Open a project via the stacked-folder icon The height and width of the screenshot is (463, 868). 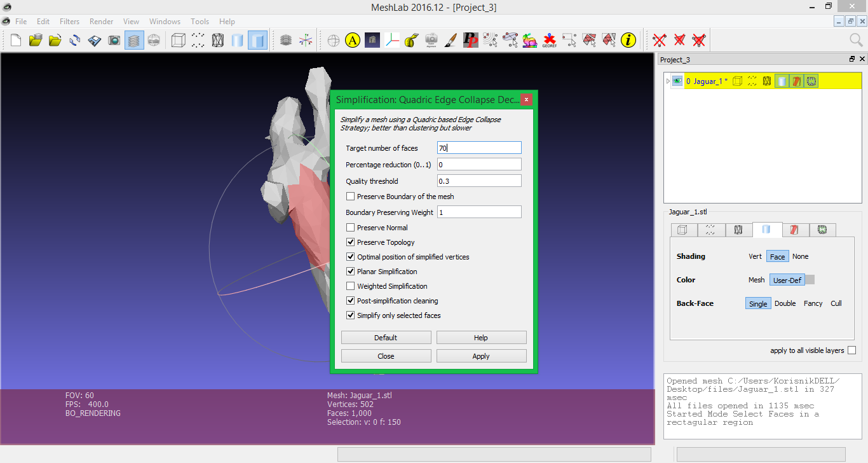[x=36, y=41]
